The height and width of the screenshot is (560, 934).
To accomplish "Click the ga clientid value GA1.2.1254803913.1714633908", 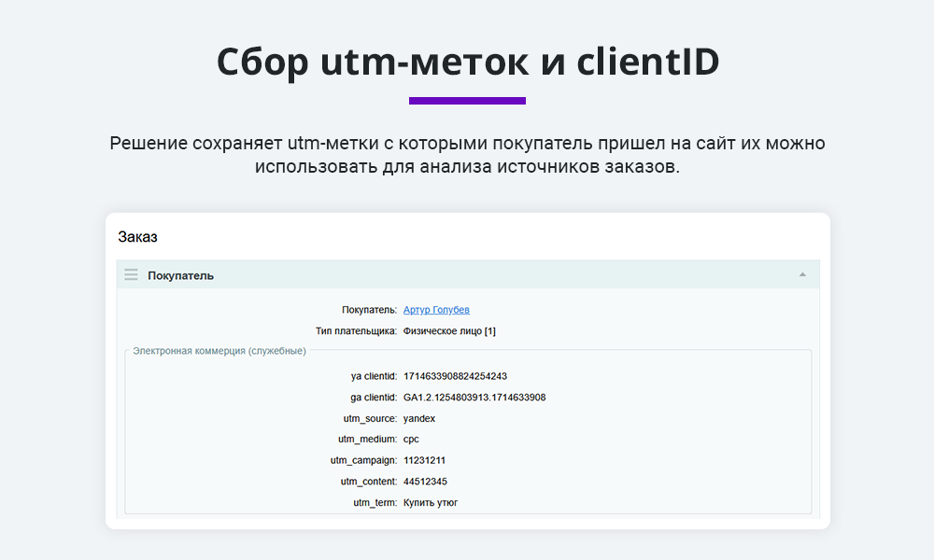I will pos(474,397).
